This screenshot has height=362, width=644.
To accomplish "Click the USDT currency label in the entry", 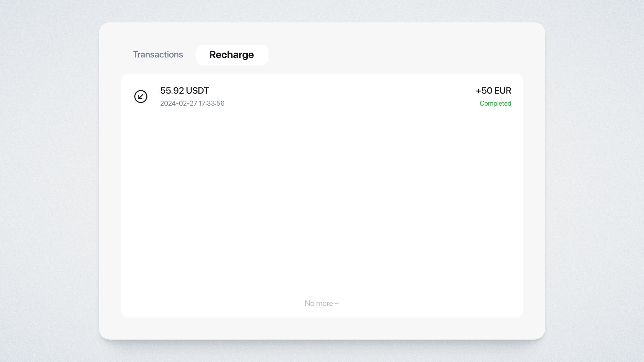I will [x=197, y=91].
